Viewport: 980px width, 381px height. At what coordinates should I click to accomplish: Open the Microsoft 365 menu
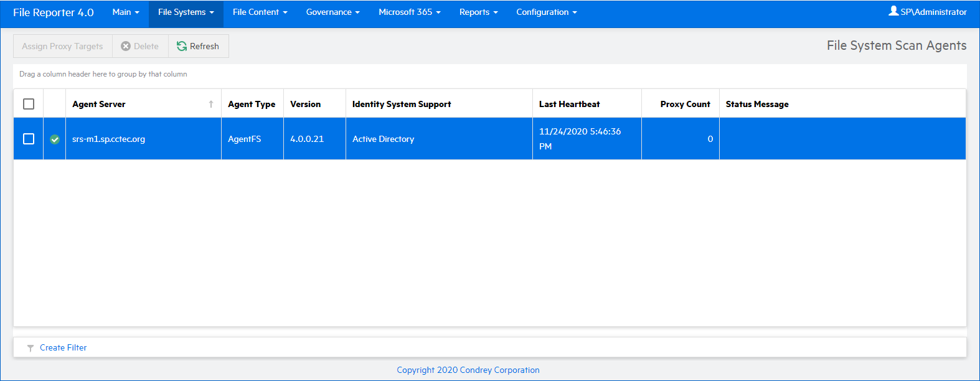point(409,12)
